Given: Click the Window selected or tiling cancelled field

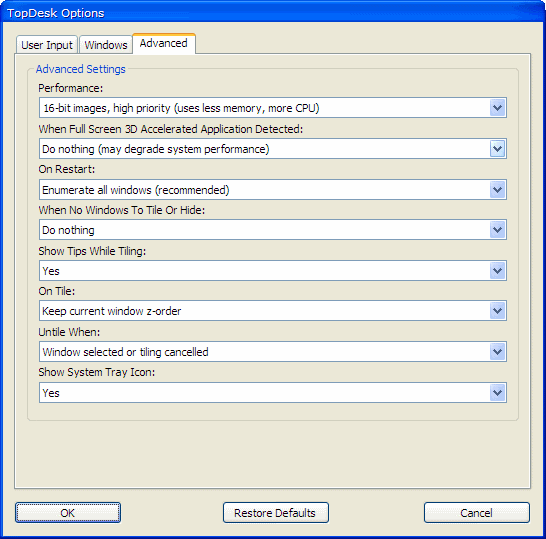Looking at the screenshot, I should 273,352.
